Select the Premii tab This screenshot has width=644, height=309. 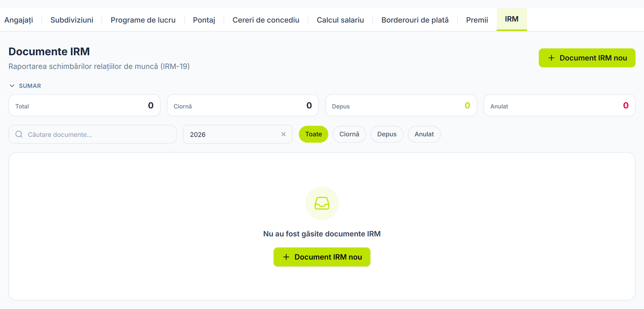tap(477, 20)
